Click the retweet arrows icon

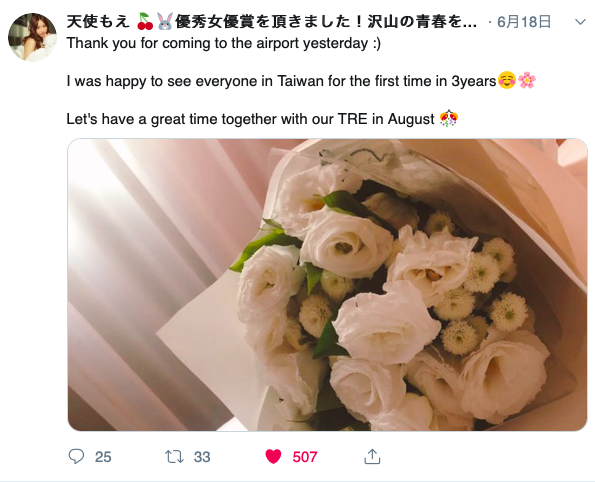pyautogui.click(x=174, y=457)
